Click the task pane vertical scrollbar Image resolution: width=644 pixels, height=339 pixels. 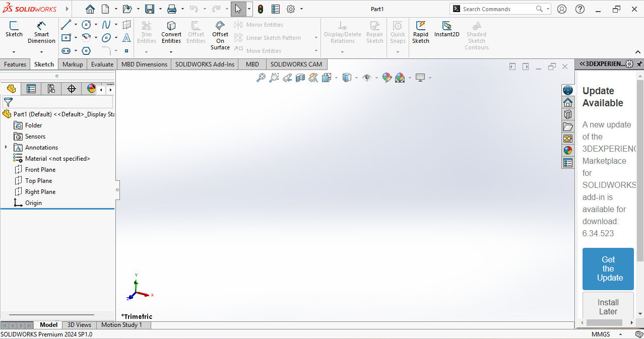640,170
